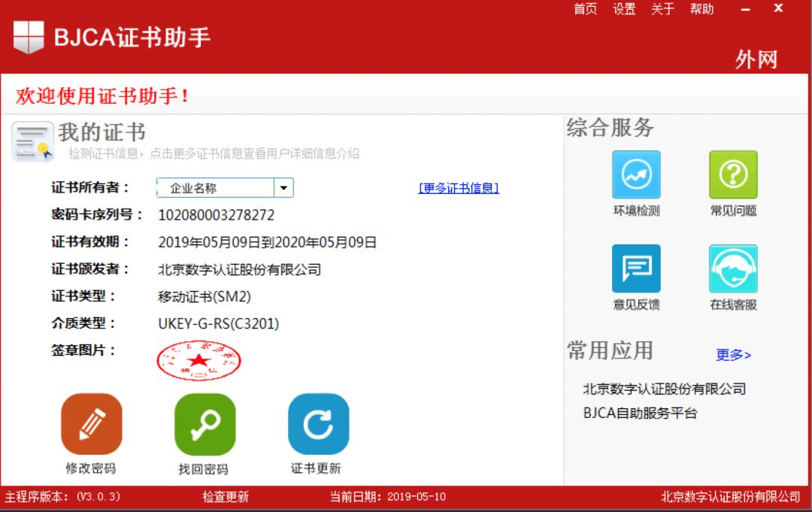The width and height of the screenshot is (812, 512).
Task: Start the 在线客服 online customer service
Action: click(x=733, y=268)
